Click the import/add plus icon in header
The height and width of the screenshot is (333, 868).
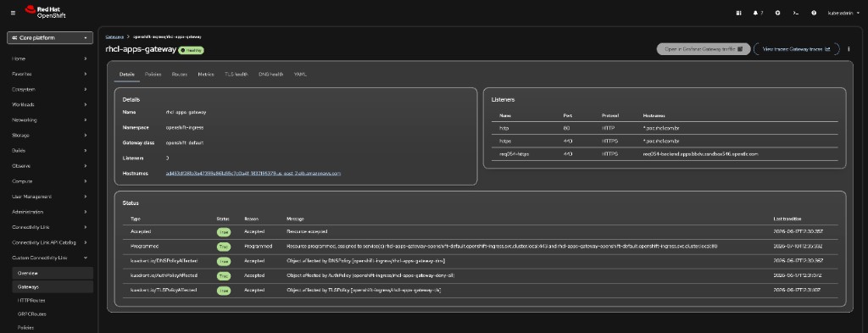778,13
